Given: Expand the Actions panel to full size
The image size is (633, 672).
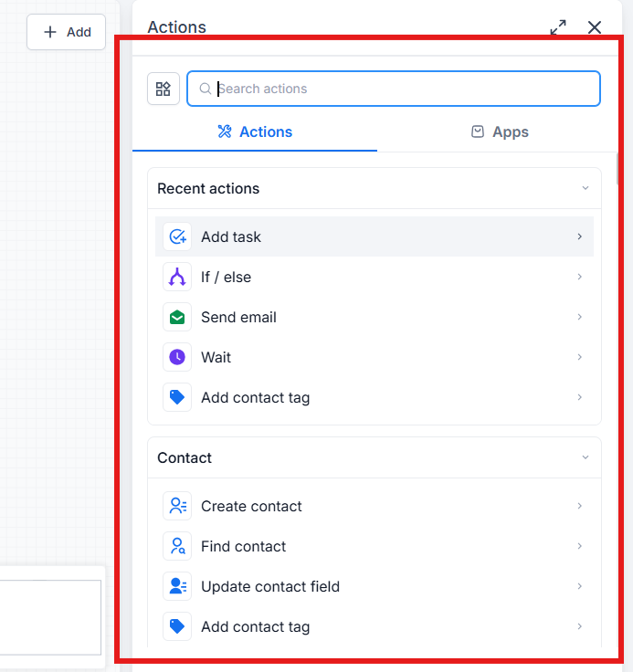Looking at the screenshot, I should [x=558, y=27].
